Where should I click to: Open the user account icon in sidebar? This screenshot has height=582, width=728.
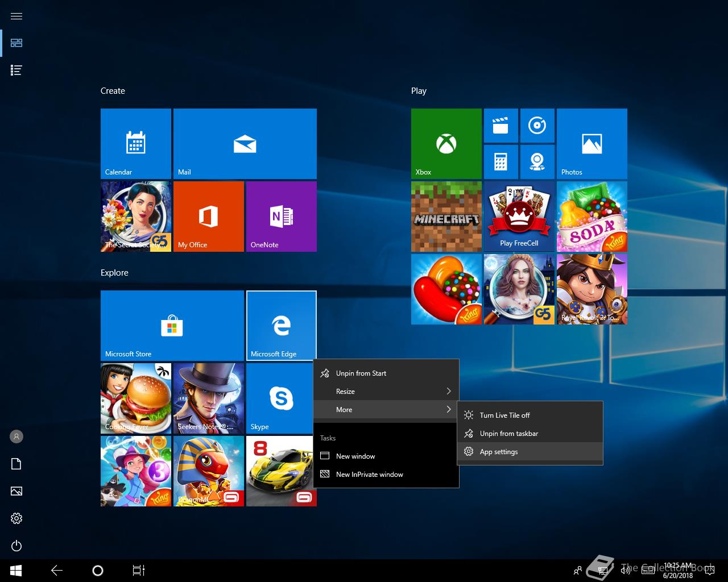[16, 436]
